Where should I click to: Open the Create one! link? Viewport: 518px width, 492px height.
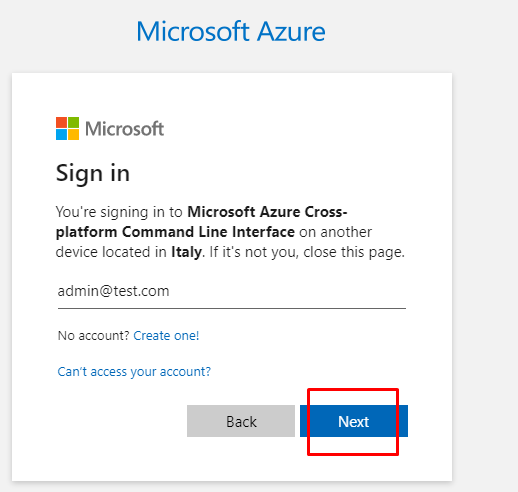click(x=166, y=335)
